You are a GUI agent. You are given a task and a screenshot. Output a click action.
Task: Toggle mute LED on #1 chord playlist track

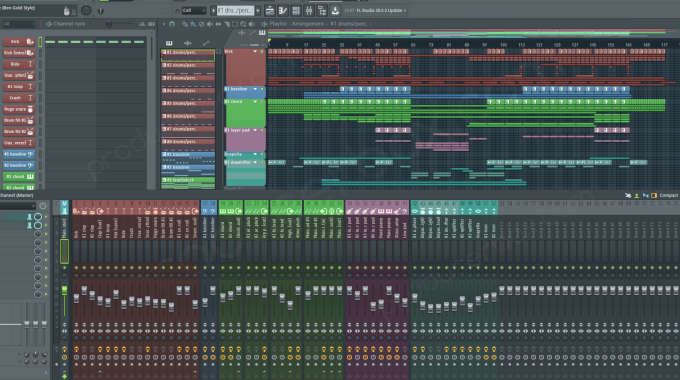tap(262, 102)
